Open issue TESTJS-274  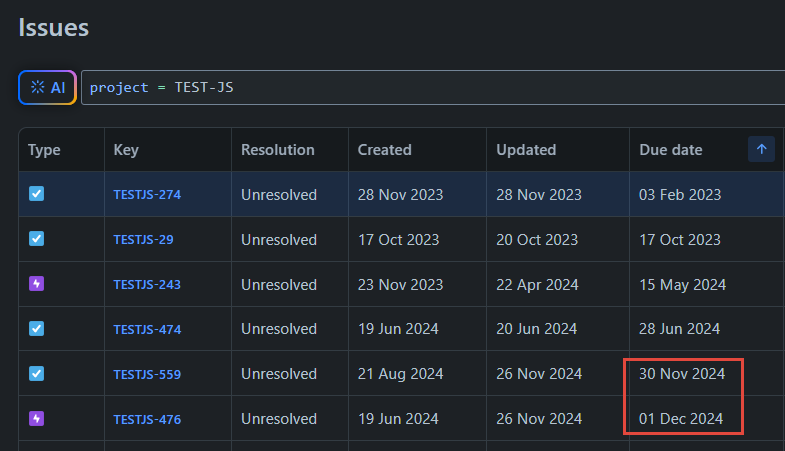(x=147, y=195)
